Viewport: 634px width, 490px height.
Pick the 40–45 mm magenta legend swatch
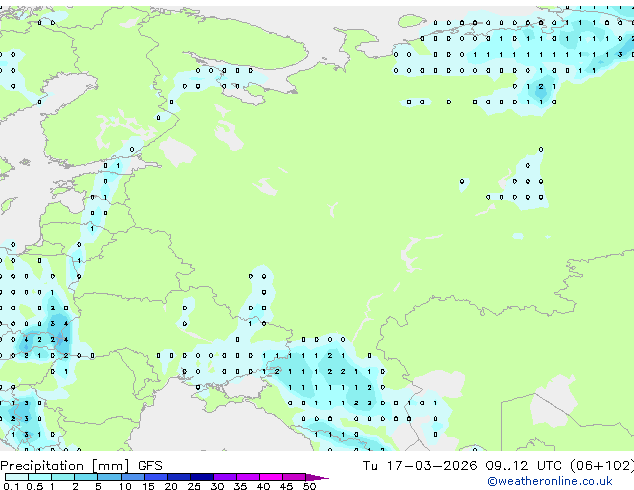[x=271, y=477]
